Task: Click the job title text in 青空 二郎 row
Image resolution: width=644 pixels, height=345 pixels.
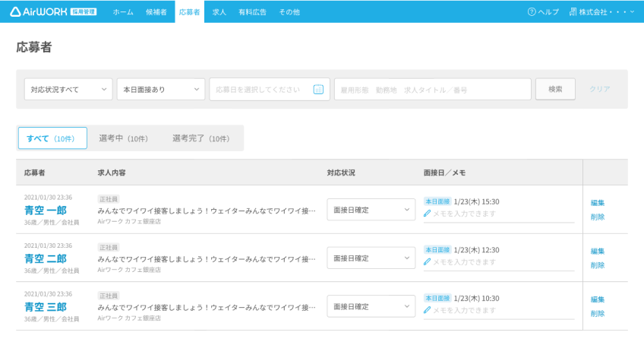Action: coord(207,259)
